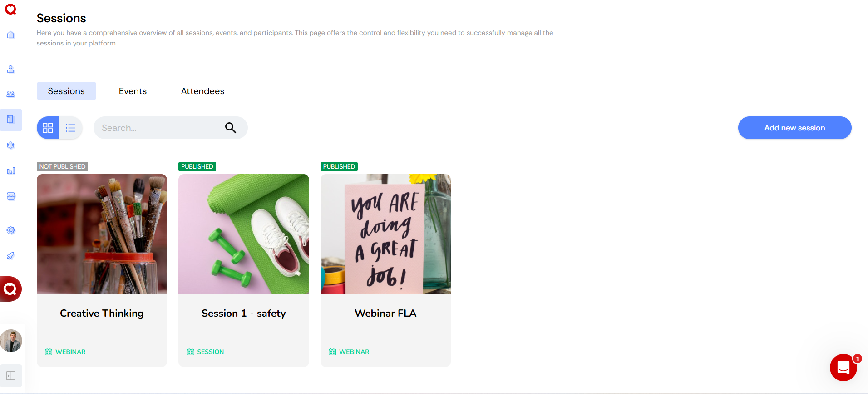Switch to list view
Image resolution: width=868 pixels, height=394 pixels.
click(x=71, y=128)
